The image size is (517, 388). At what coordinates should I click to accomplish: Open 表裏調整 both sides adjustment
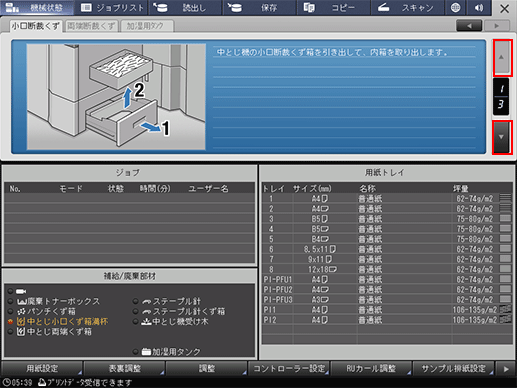(125, 368)
